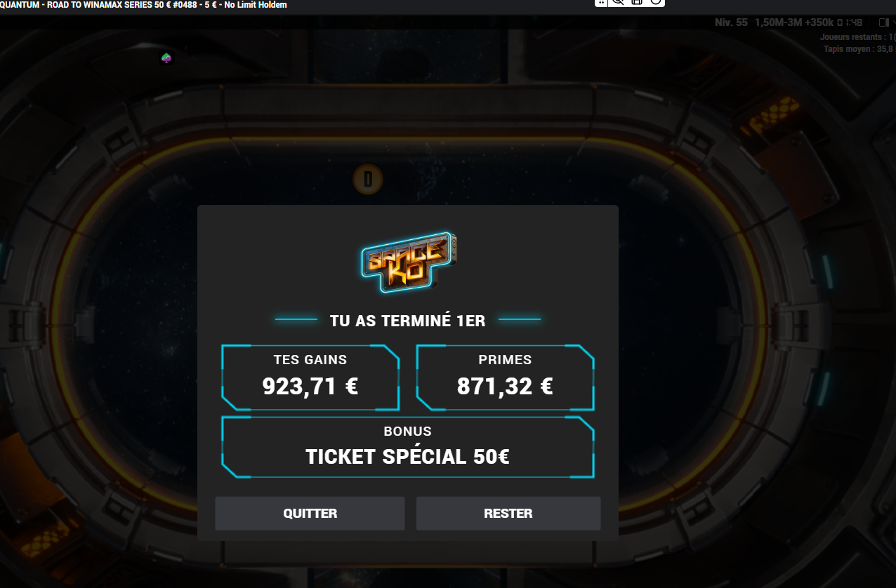Toggle the side panel layout icon
The height and width of the screenshot is (588, 896).
coord(883,22)
